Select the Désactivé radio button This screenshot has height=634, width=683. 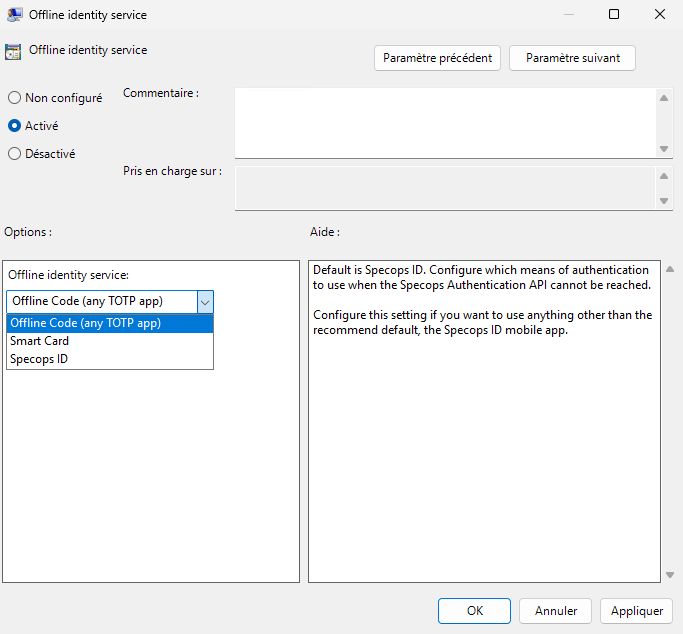[x=14, y=154]
